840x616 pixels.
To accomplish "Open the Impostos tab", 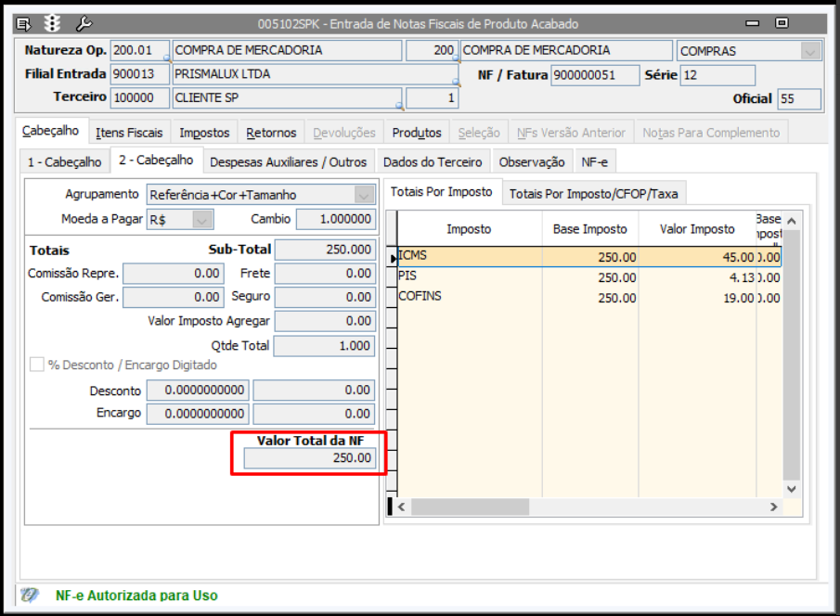I will tap(204, 133).
